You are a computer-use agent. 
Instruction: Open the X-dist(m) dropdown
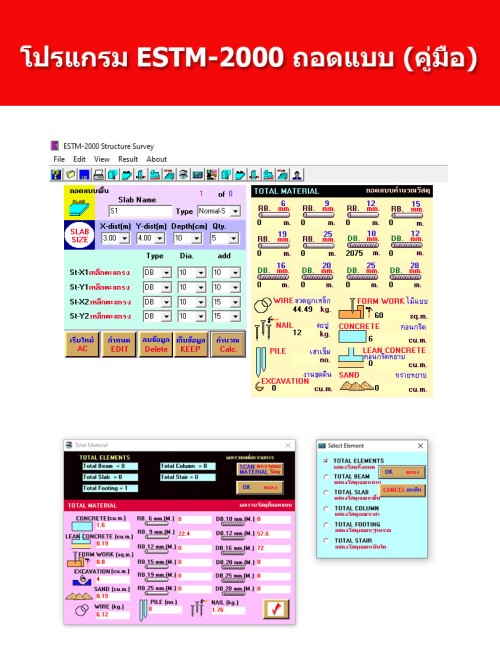coord(125,238)
